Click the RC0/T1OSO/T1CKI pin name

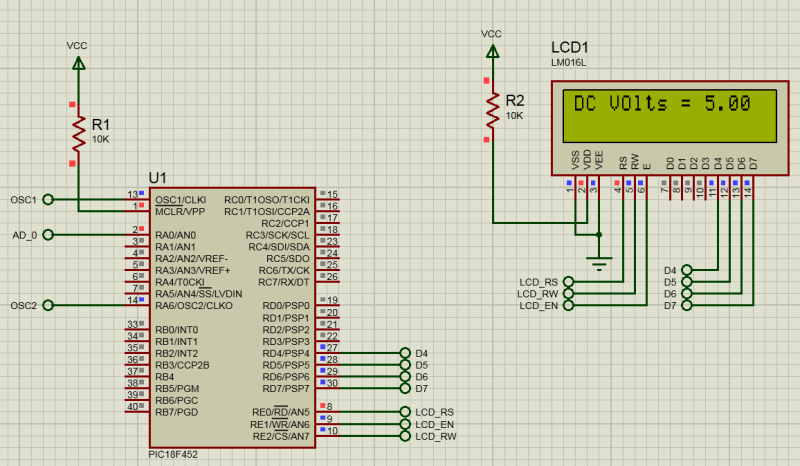click(267, 200)
